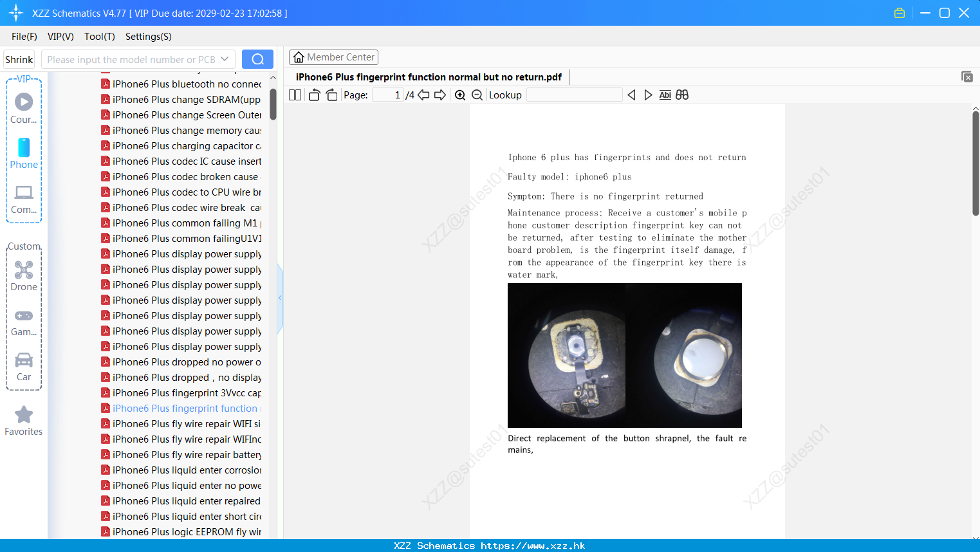Screen dimensions: 980x552
Task: Open 'iPhone6 Plus change SDRAM' file
Action: (x=181, y=100)
